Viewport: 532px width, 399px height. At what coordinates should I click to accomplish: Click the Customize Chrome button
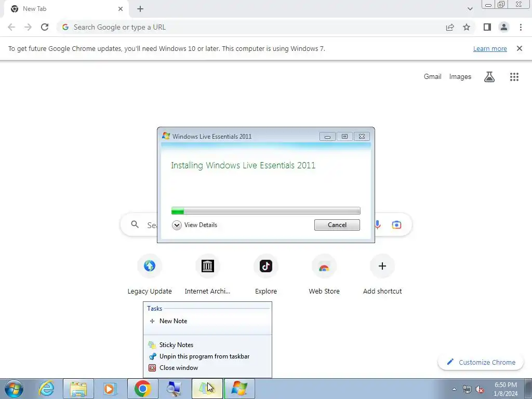481,362
